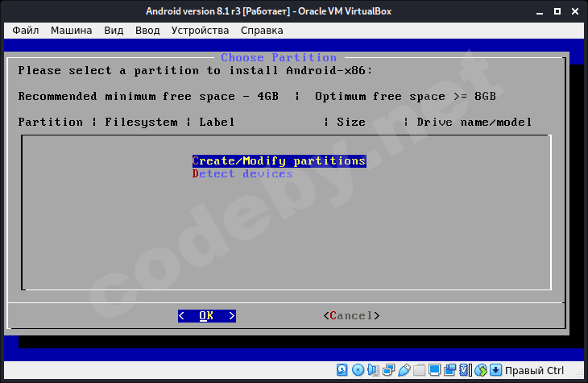Open the Справка menu
588x383 pixels.
[262, 31]
